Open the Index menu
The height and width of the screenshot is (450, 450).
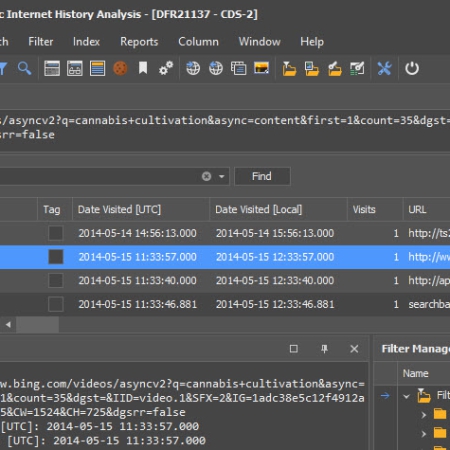click(x=86, y=42)
